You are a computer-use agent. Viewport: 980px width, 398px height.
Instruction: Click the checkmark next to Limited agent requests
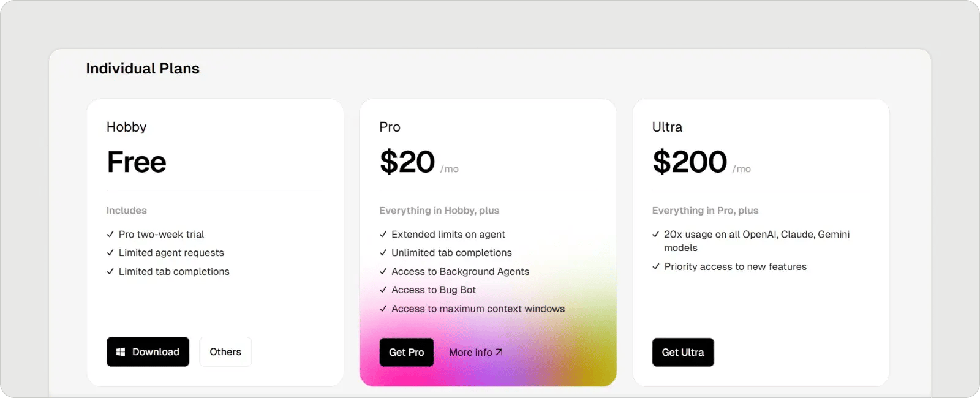point(110,252)
